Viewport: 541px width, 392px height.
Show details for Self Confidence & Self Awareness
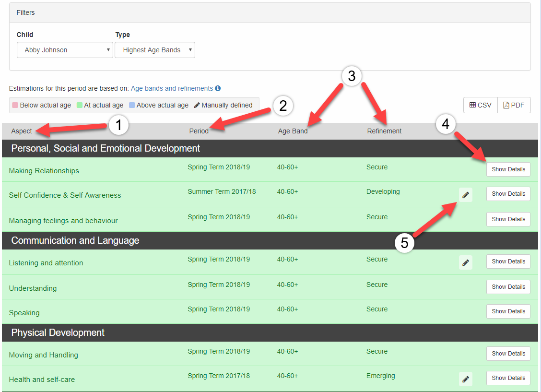[508, 194]
